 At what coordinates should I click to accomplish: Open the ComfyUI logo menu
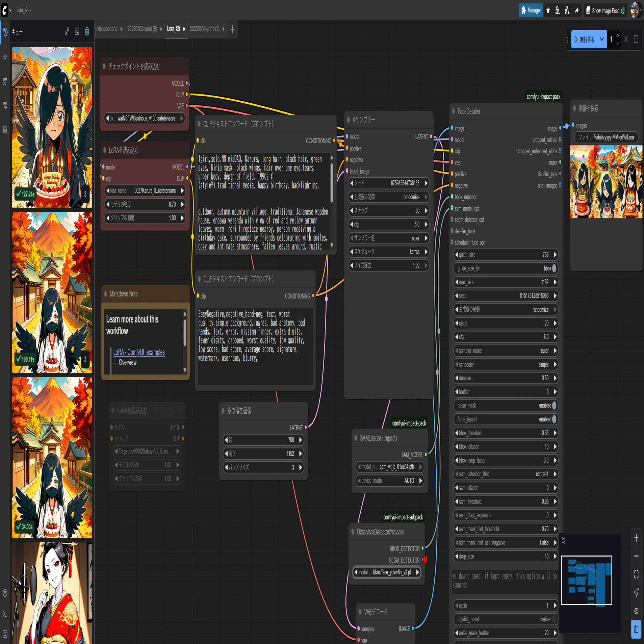tap(4, 10)
